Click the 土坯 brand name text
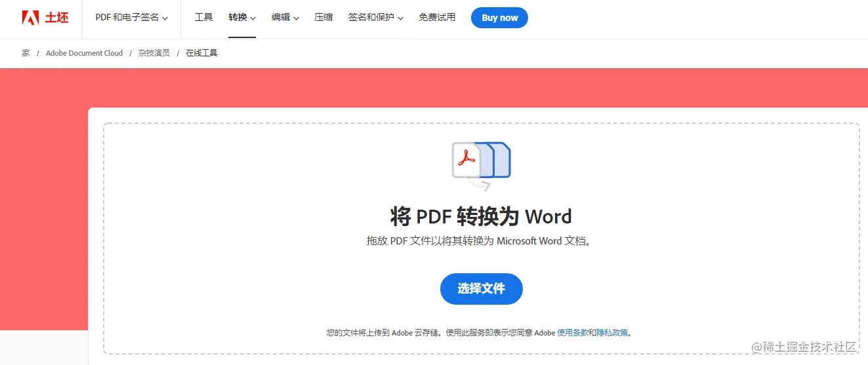The image size is (868, 365). (56, 18)
